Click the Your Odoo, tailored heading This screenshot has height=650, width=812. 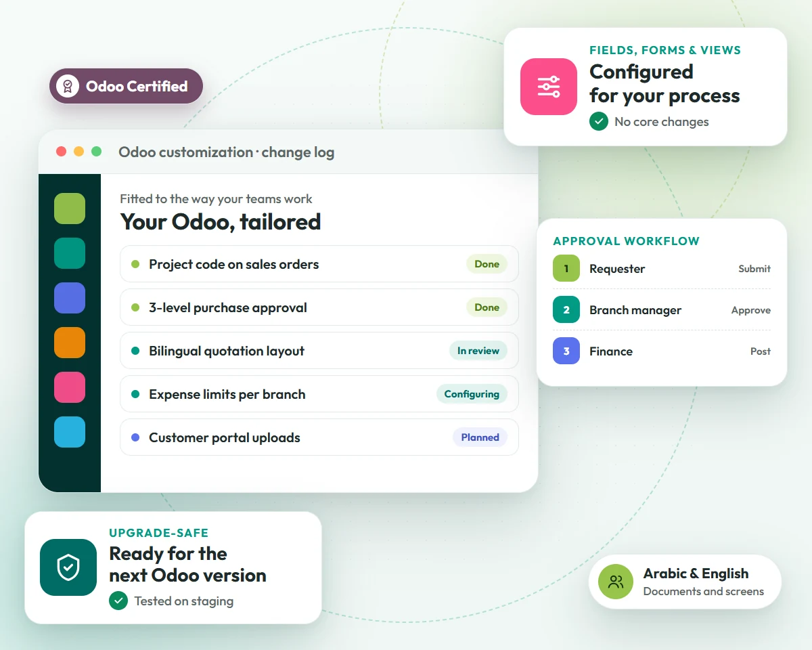pyautogui.click(x=221, y=221)
